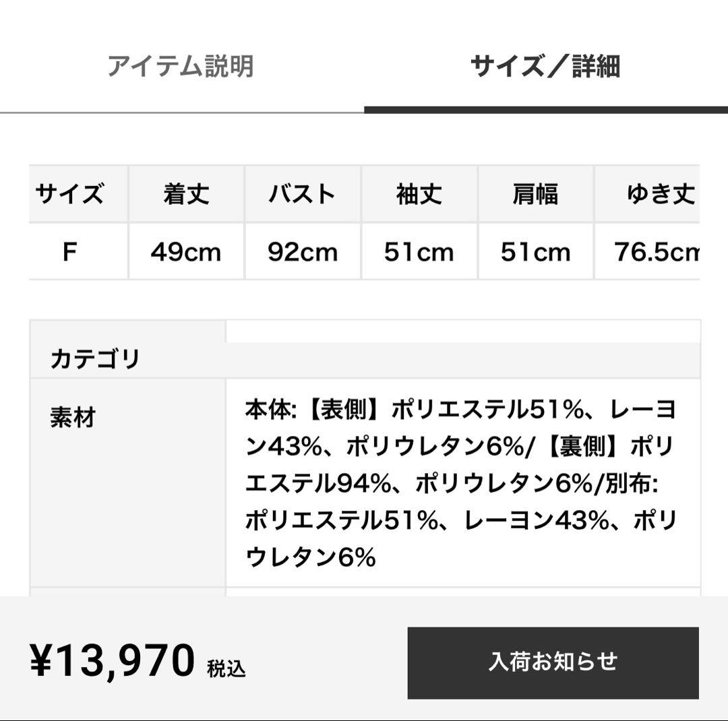The image size is (728, 721).
Task: Switch to the アイテム説明 tab
Action: click(181, 67)
